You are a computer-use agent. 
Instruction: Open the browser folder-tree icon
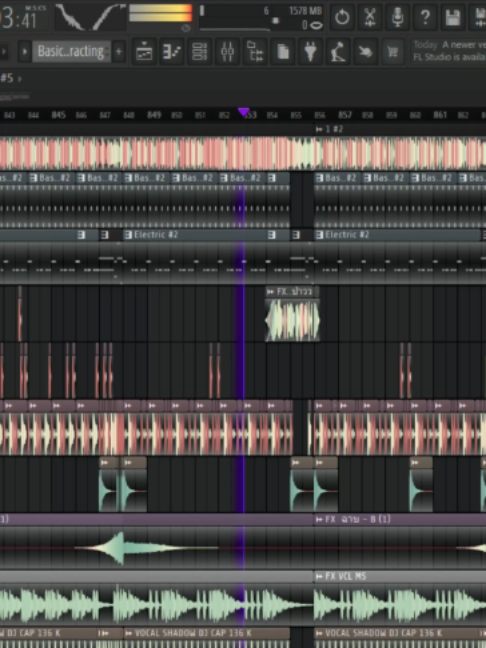(x=255, y=52)
